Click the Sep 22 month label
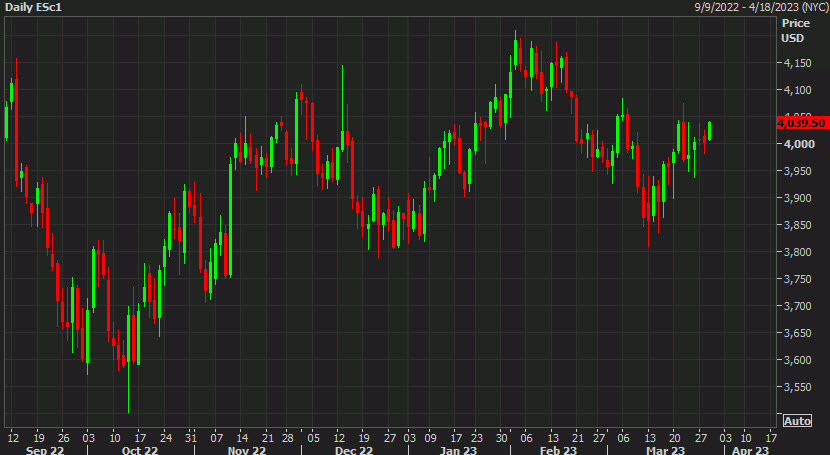 coord(44,450)
